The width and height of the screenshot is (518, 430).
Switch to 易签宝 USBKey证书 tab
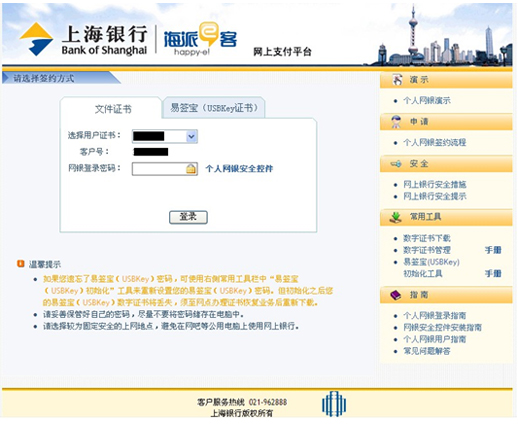[x=214, y=108]
